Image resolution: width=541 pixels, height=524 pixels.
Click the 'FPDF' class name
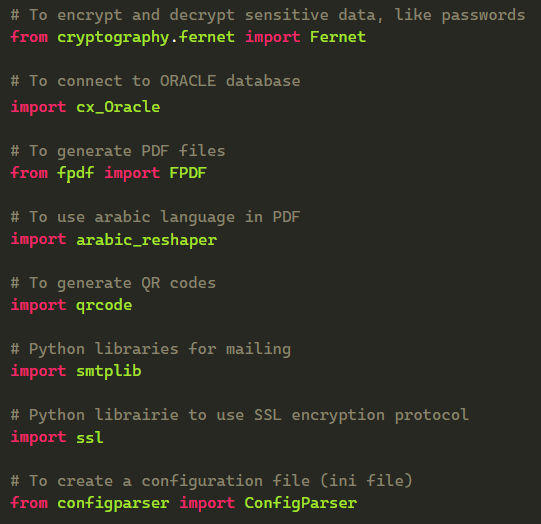click(188, 173)
